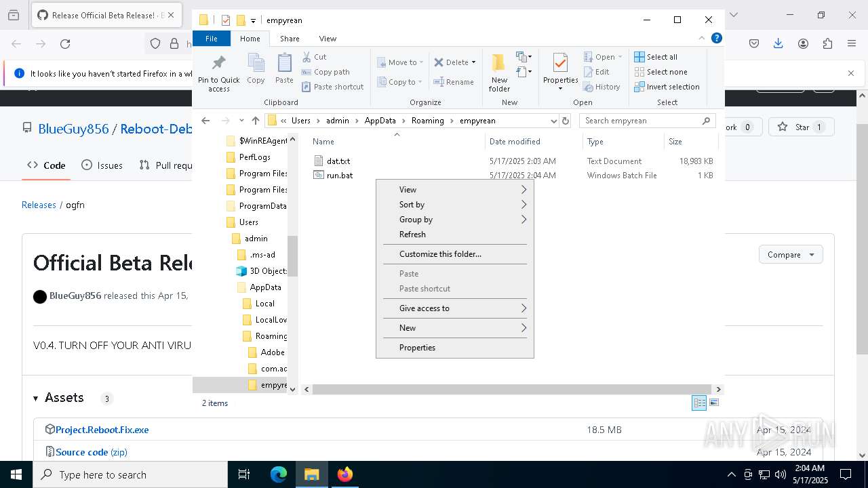The height and width of the screenshot is (488, 868).
Task: Click Firefox taskbar icon
Action: 345,474
